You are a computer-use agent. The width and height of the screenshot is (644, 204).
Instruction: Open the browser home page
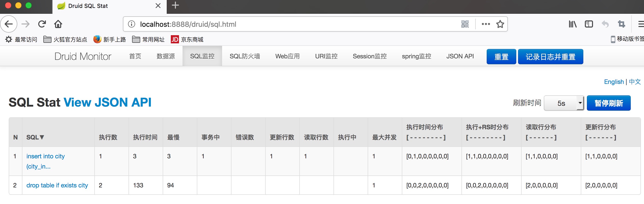pos(58,24)
